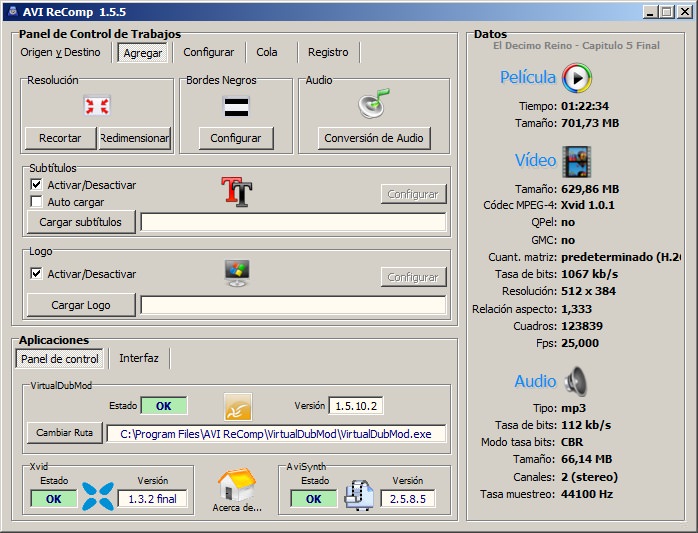This screenshot has height=533, width=698.
Task: Open the Registro tab
Action: pyautogui.click(x=328, y=53)
